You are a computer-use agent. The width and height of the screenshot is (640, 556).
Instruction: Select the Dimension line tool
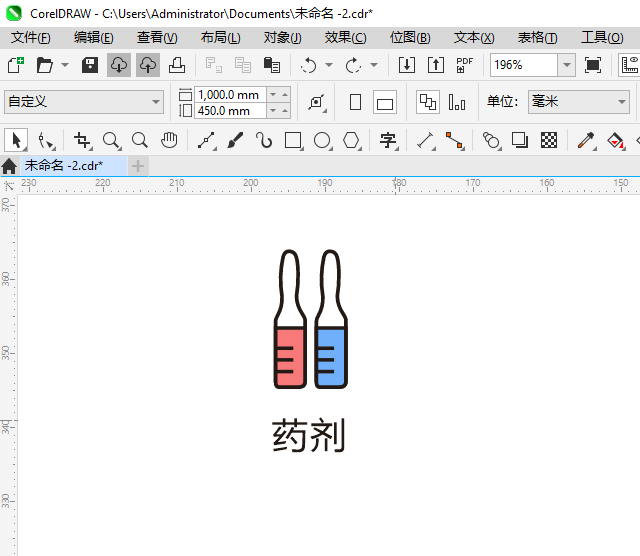click(x=426, y=141)
